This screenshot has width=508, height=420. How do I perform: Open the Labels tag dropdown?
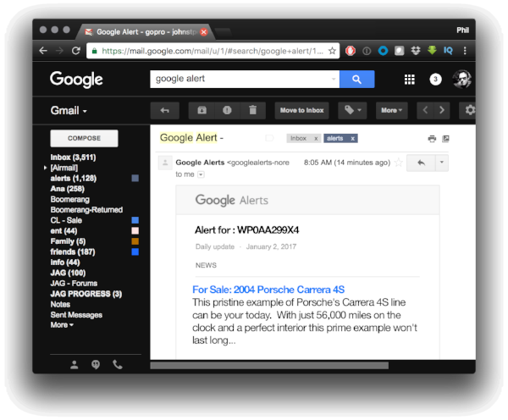click(352, 111)
